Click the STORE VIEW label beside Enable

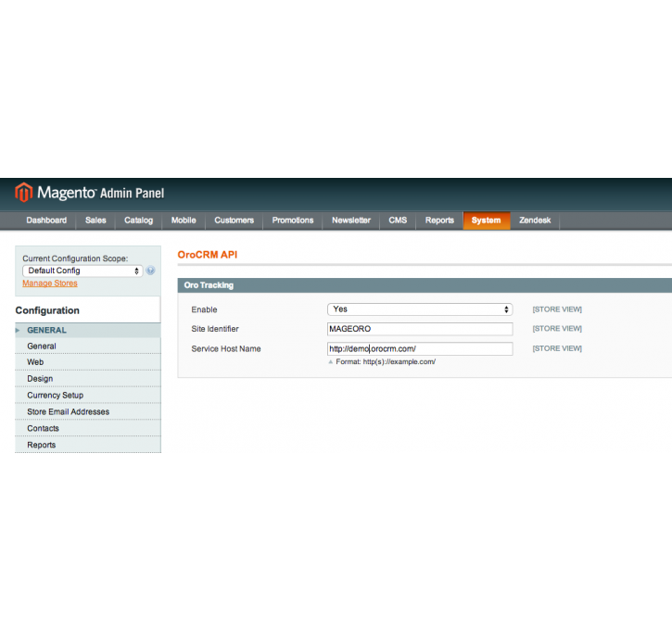coord(557,309)
